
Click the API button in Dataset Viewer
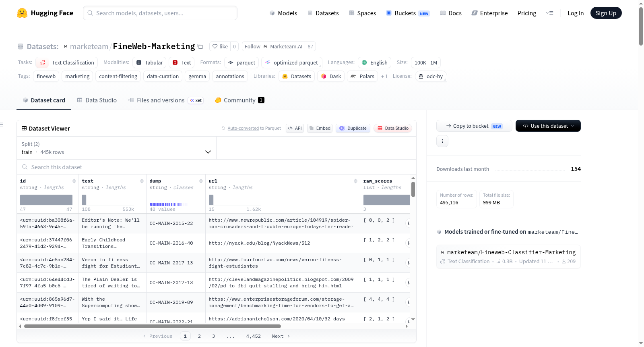click(295, 128)
